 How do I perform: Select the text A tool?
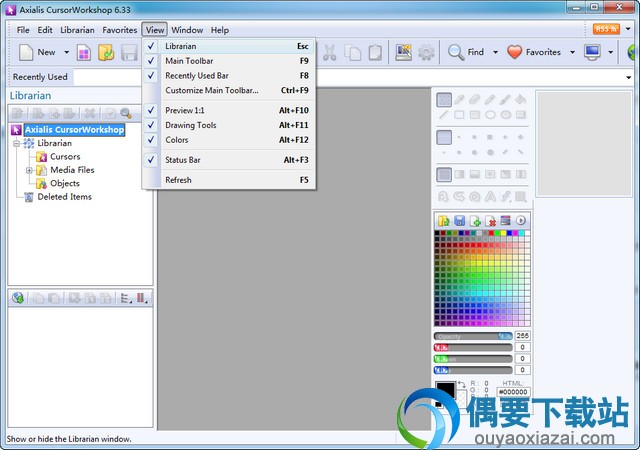click(490, 197)
